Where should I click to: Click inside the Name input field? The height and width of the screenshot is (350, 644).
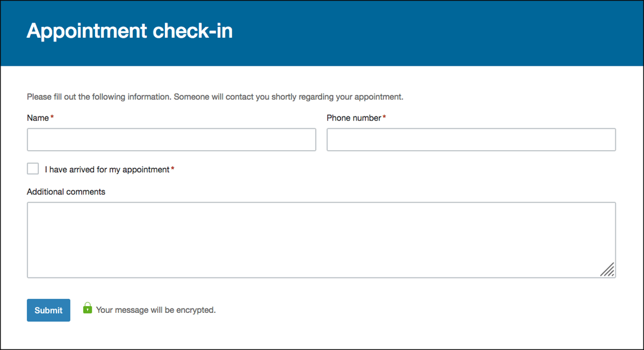(171, 140)
